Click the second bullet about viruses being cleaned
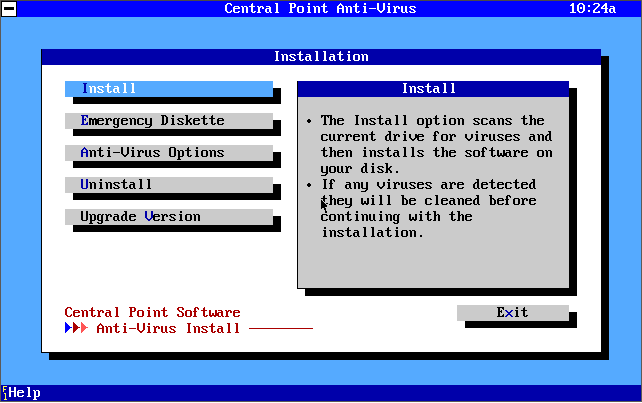642x403 pixels. (x=436, y=208)
